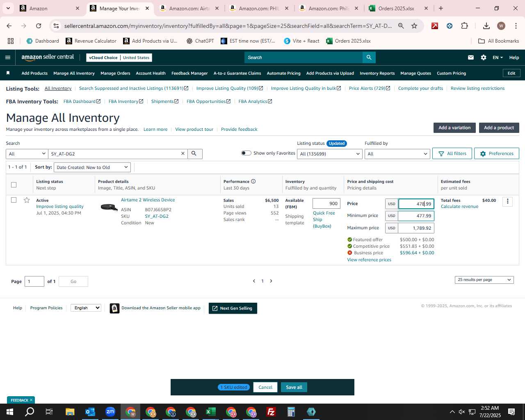525x420 pixels.
Task: Open the English language dropdown
Action: pos(86,308)
